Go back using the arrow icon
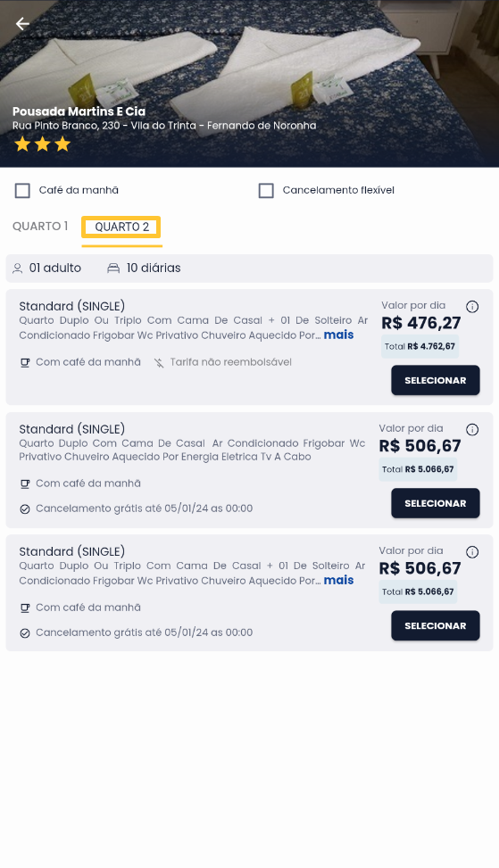The width and height of the screenshot is (499, 868). tap(22, 23)
